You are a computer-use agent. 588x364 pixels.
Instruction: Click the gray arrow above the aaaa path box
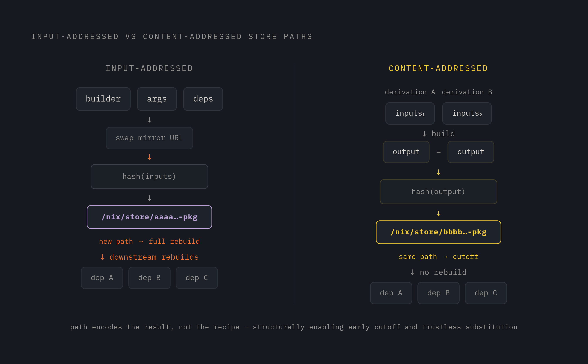click(x=149, y=198)
